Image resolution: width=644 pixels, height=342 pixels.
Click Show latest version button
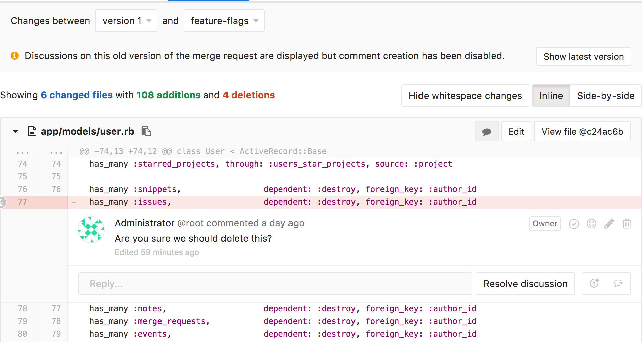583,56
